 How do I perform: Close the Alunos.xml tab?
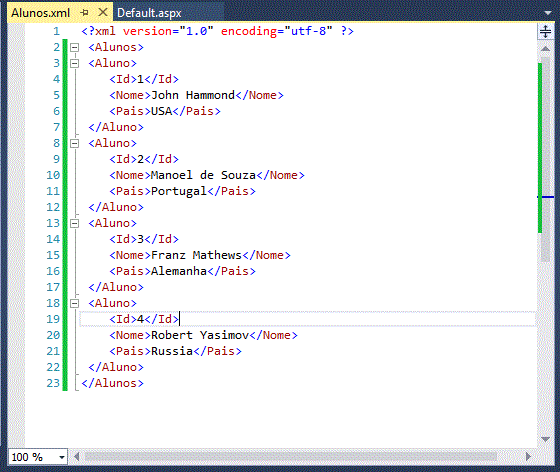pos(102,12)
